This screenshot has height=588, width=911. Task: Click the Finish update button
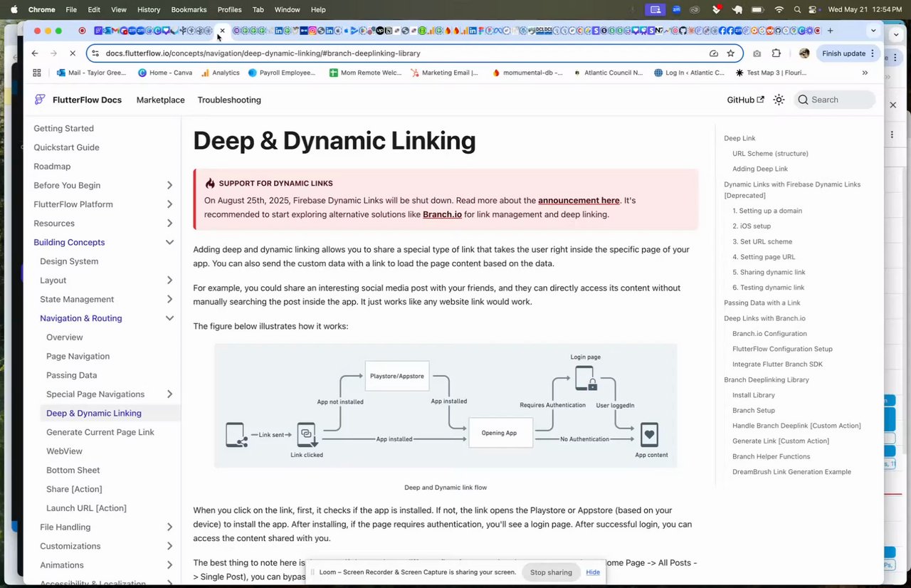[x=848, y=53]
